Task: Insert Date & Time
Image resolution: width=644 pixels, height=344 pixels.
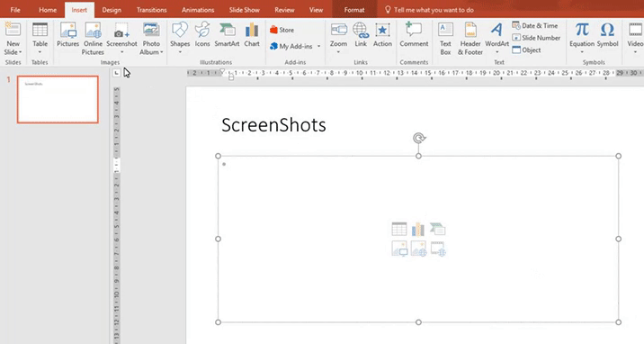Action: coord(535,25)
